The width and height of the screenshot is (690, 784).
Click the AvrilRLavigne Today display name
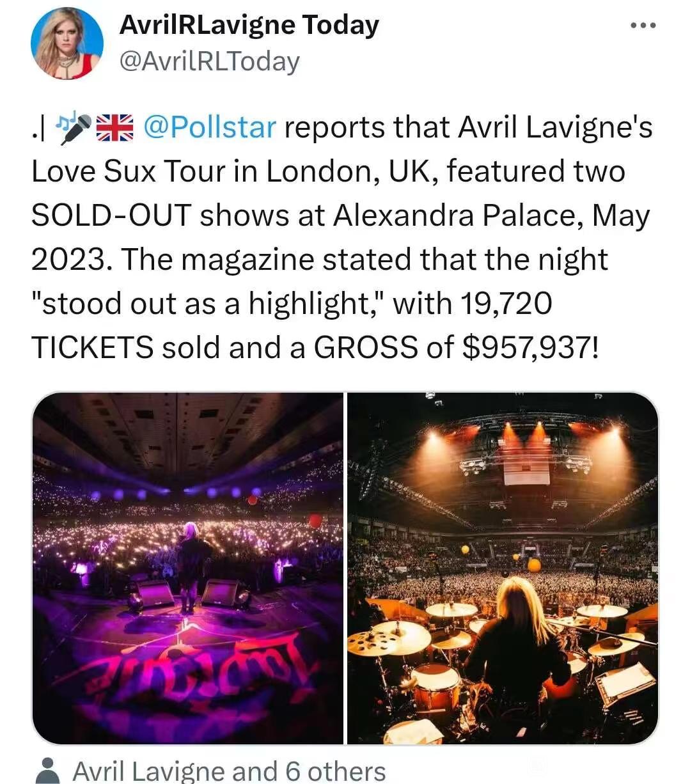(249, 26)
